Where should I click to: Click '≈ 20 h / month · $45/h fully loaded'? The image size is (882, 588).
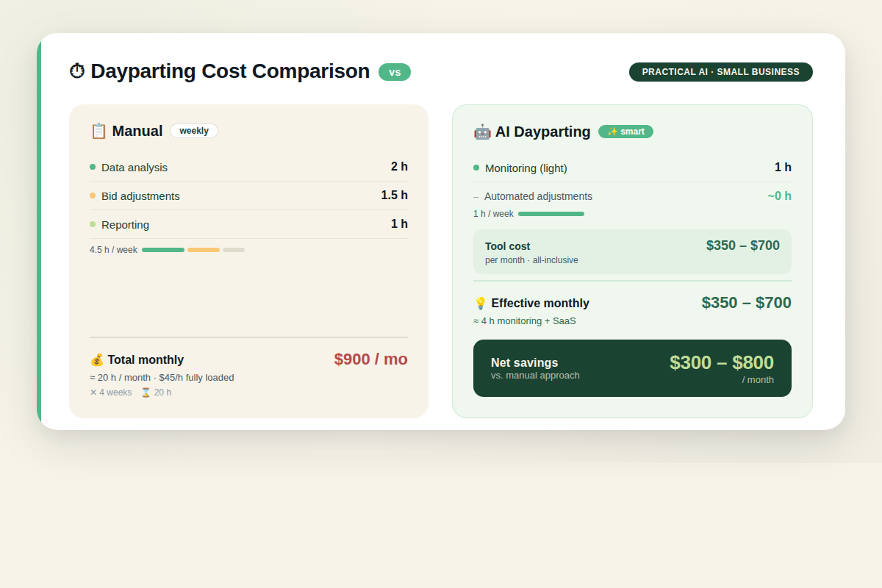pyautogui.click(x=162, y=378)
